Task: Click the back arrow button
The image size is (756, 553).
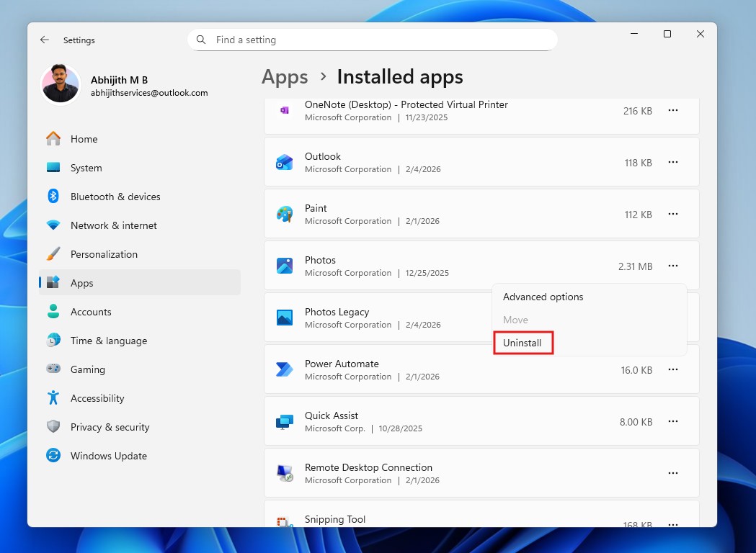Action: click(x=44, y=40)
